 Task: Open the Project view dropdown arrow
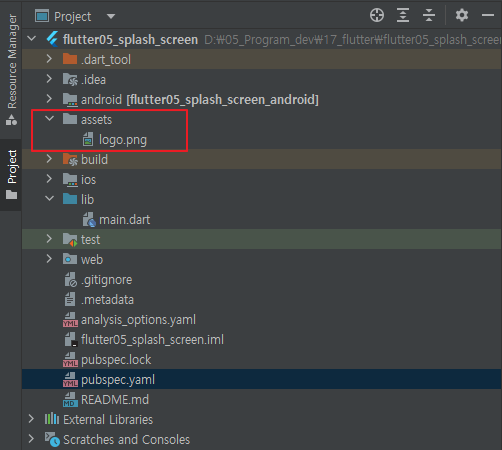click(111, 16)
